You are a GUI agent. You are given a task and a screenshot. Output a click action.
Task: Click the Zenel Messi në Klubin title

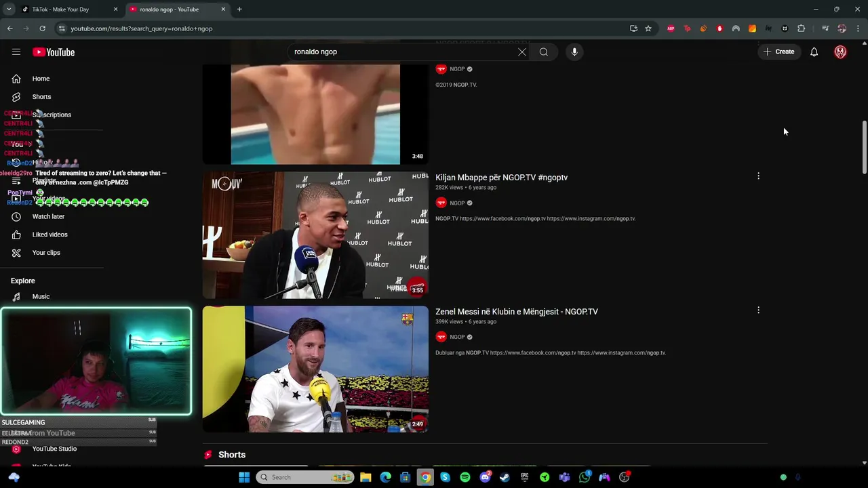[x=517, y=312]
